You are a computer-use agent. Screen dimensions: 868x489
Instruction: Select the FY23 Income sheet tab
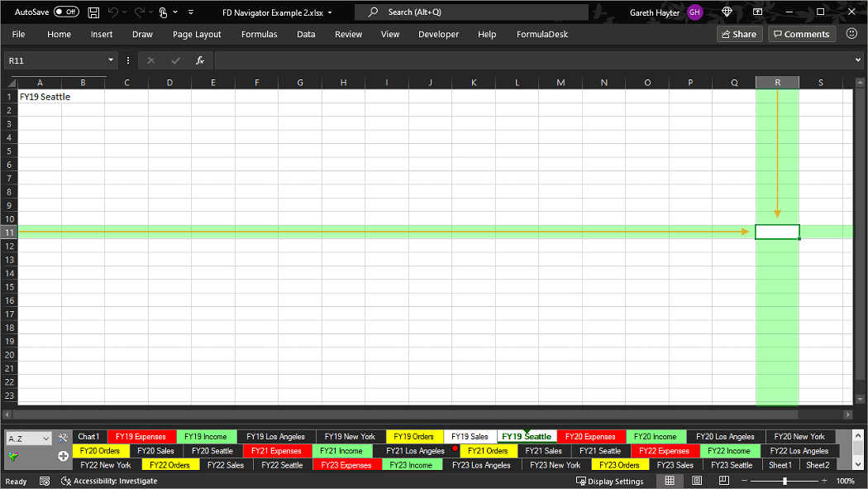point(412,464)
